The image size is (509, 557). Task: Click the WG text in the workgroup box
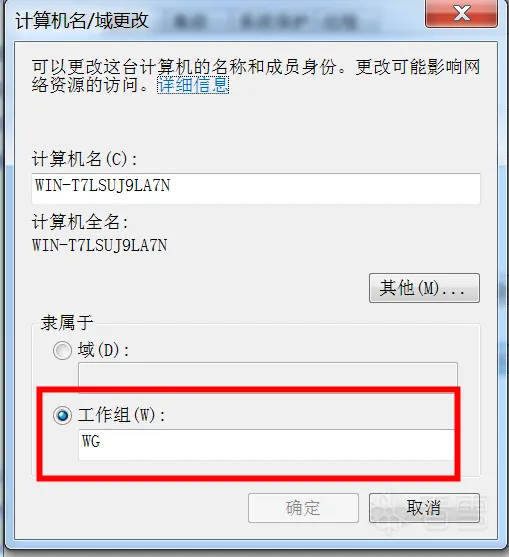(x=91, y=441)
